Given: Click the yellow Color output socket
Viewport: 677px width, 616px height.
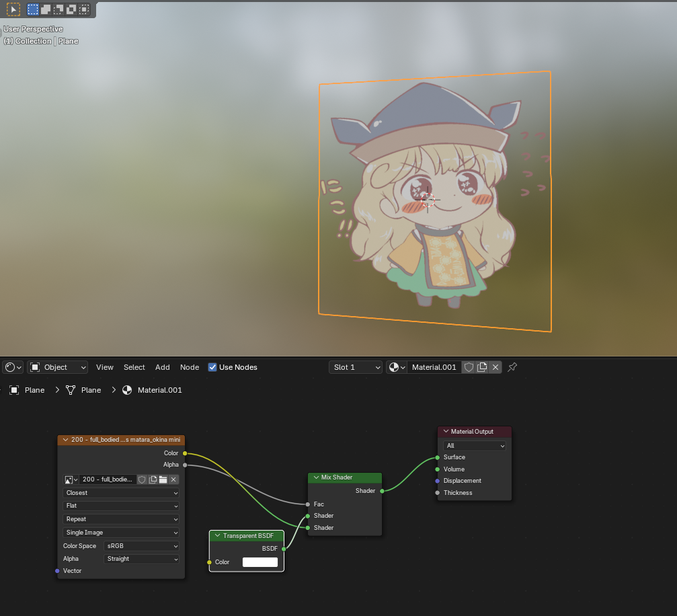Looking at the screenshot, I should [x=185, y=453].
